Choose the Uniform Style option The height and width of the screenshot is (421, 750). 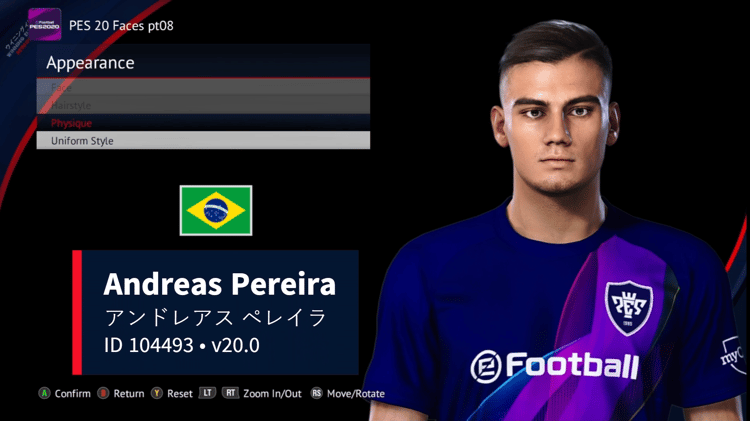tap(203, 141)
